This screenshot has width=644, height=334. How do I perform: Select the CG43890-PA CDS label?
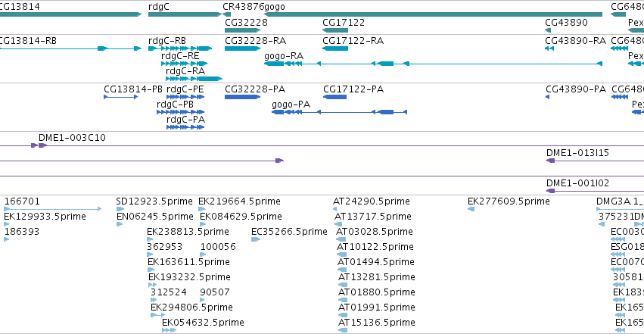pyautogui.click(x=576, y=89)
